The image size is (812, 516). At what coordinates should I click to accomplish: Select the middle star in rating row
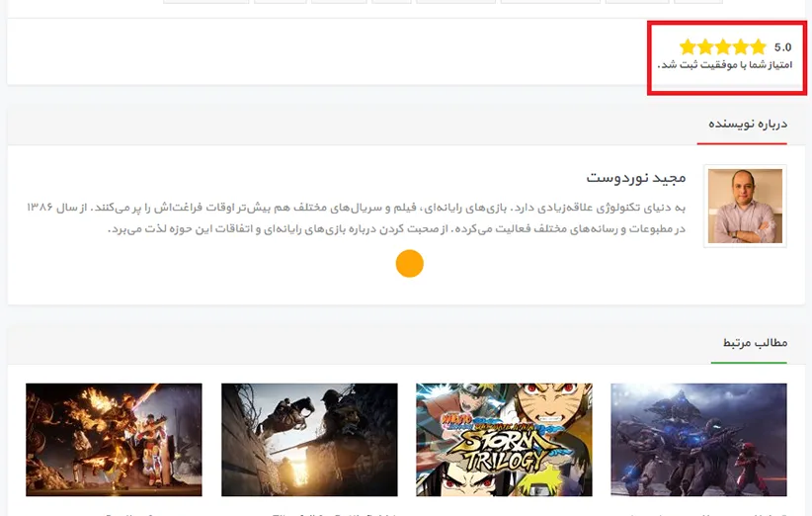(x=723, y=46)
